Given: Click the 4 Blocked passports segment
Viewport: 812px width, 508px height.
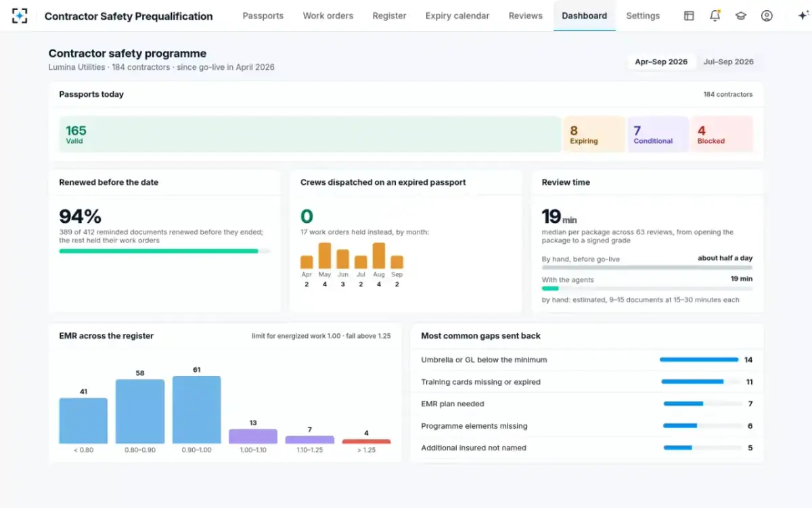Looking at the screenshot, I should (722, 134).
